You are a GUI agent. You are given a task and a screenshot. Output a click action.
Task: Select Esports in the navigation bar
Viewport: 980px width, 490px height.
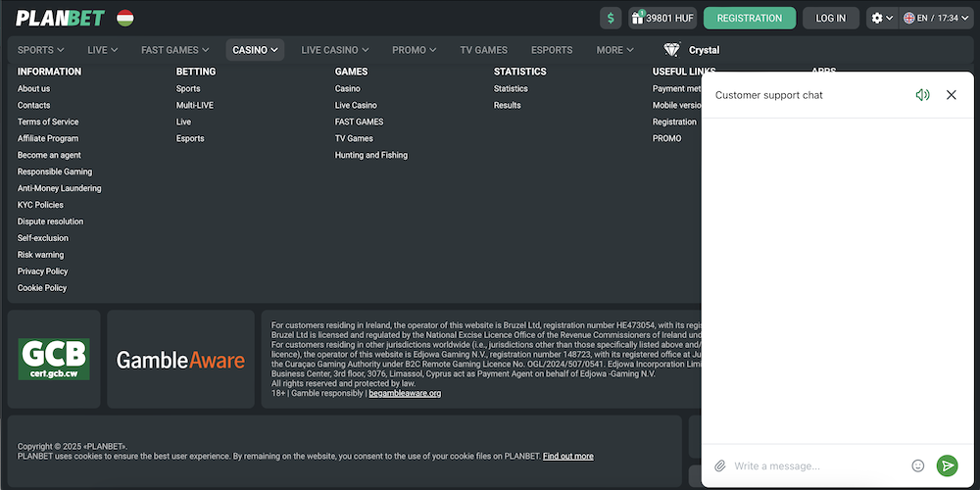coord(552,50)
